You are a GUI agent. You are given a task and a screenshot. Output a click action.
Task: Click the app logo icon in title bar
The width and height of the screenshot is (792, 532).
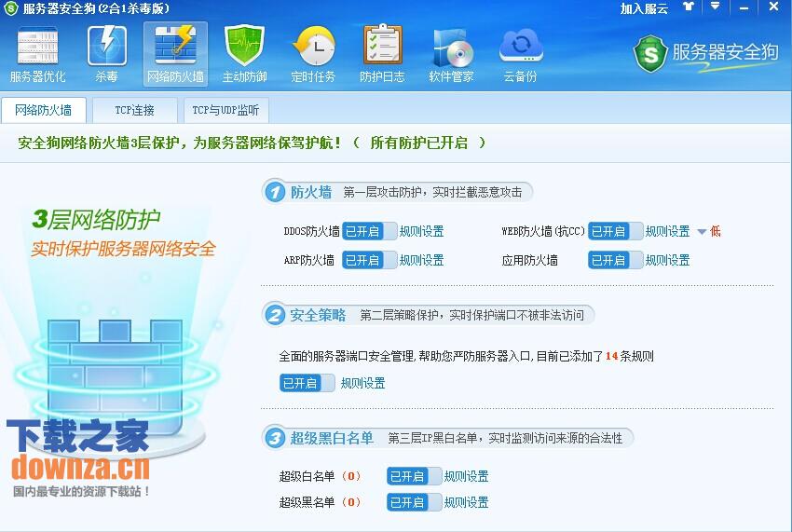[x=10, y=8]
